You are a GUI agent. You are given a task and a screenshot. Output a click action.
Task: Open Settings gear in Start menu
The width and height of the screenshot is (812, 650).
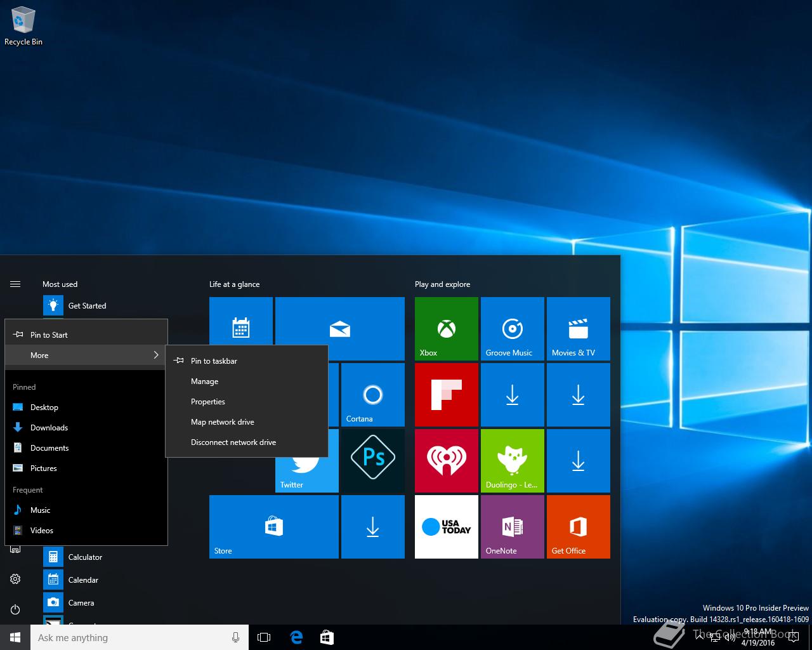click(x=15, y=579)
